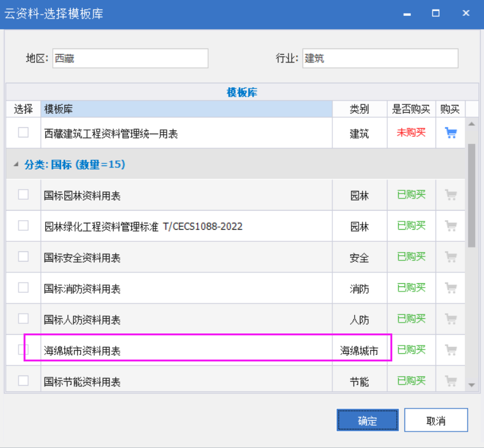Select row text 国标园林资料用表
Viewport: 484px width, 448px height.
point(82,195)
